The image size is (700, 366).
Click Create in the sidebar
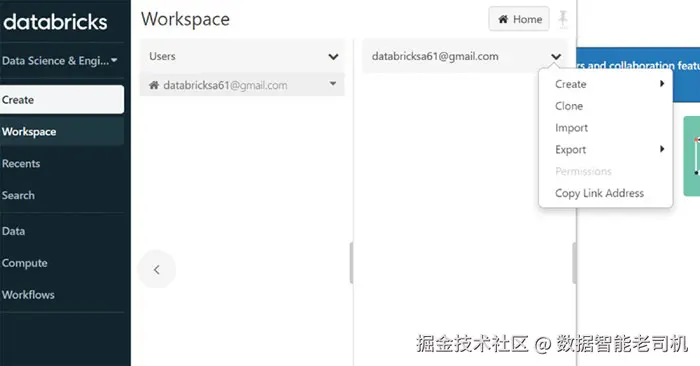[62, 100]
